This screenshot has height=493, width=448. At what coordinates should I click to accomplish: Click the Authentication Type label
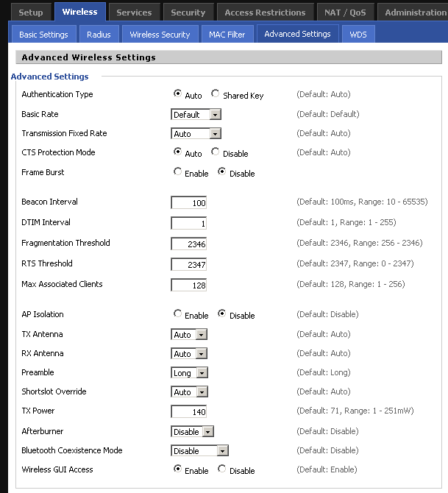[x=57, y=94]
